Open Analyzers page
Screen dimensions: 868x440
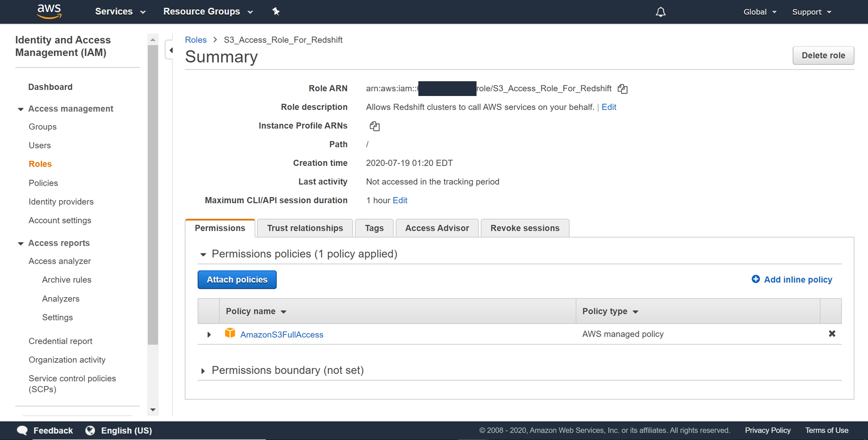(61, 299)
